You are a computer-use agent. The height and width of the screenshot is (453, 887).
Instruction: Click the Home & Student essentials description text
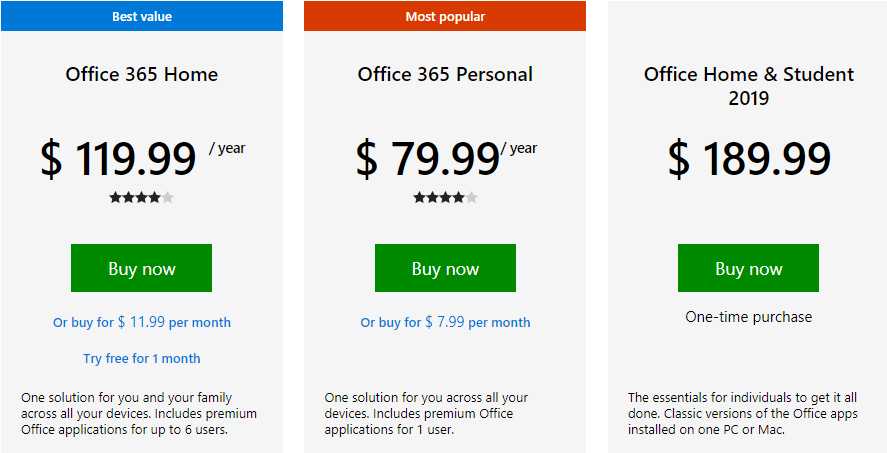tap(743, 413)
